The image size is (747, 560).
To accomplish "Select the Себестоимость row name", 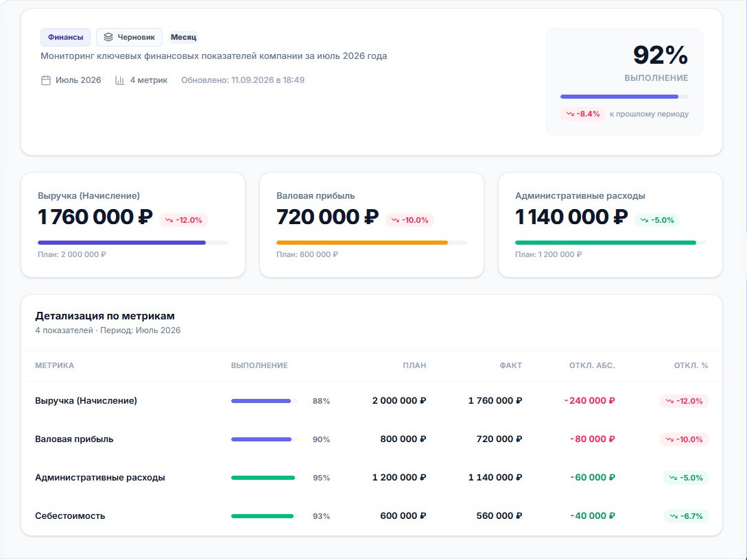I will click(x=70, y=516).
